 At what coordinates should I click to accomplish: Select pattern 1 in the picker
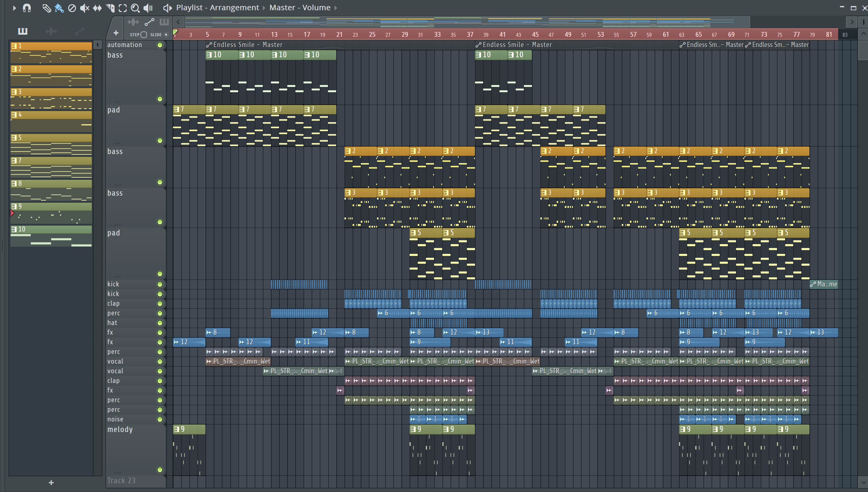pos(51,53)
